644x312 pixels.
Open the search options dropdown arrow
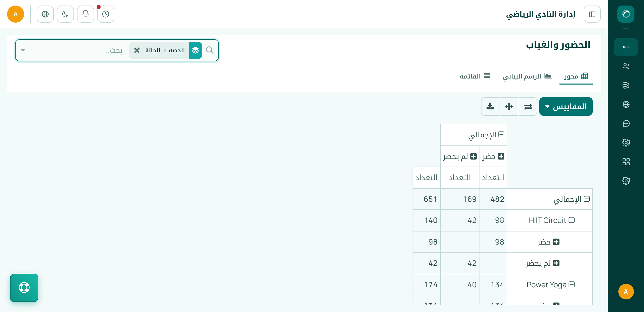click(x=23, y=50)
